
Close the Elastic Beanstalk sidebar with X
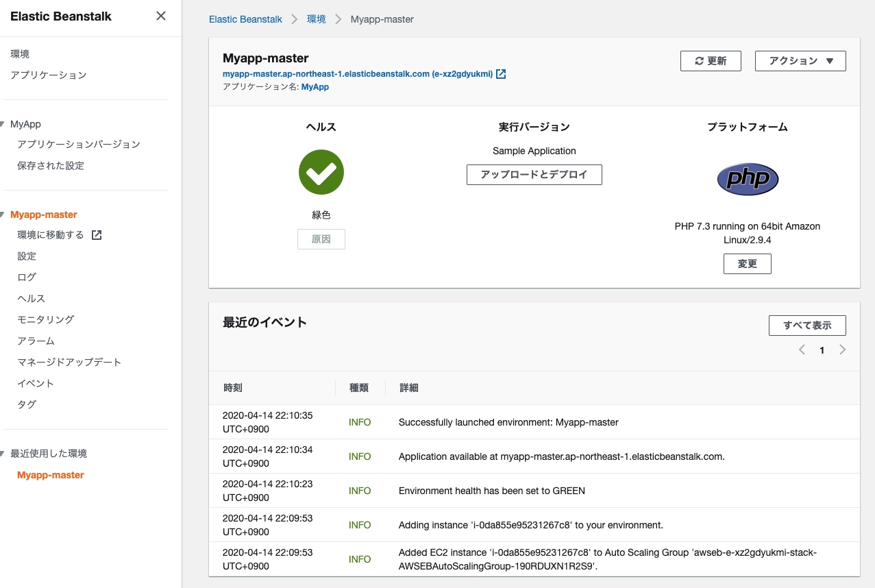pos(161,16)
